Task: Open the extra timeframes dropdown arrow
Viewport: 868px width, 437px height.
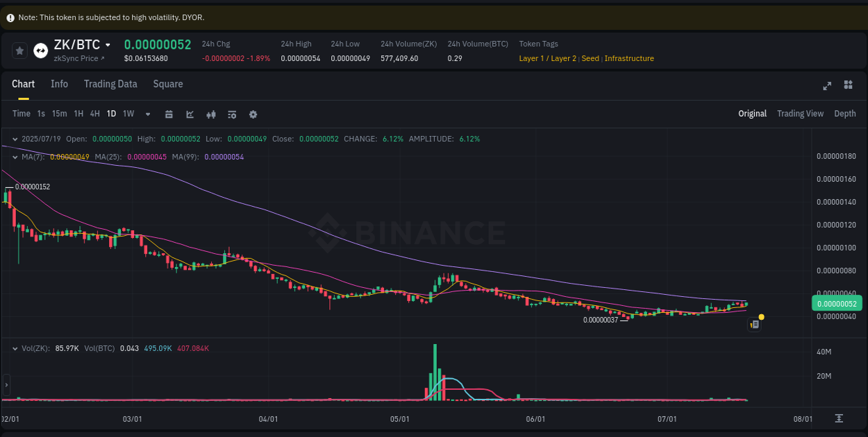Action: point(147,114)
